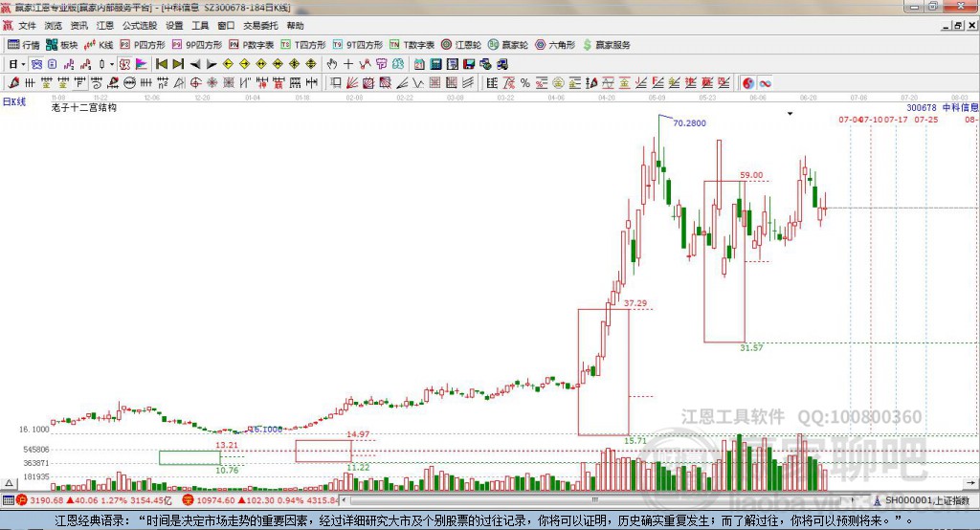Select the circled crosshair target tool
Screen dimensions: 980x530
(195, 82)
